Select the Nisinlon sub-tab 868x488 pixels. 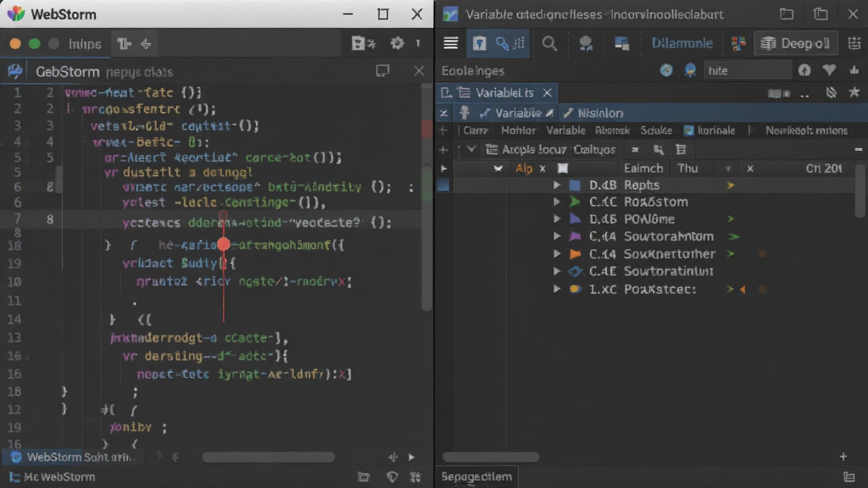593,114
